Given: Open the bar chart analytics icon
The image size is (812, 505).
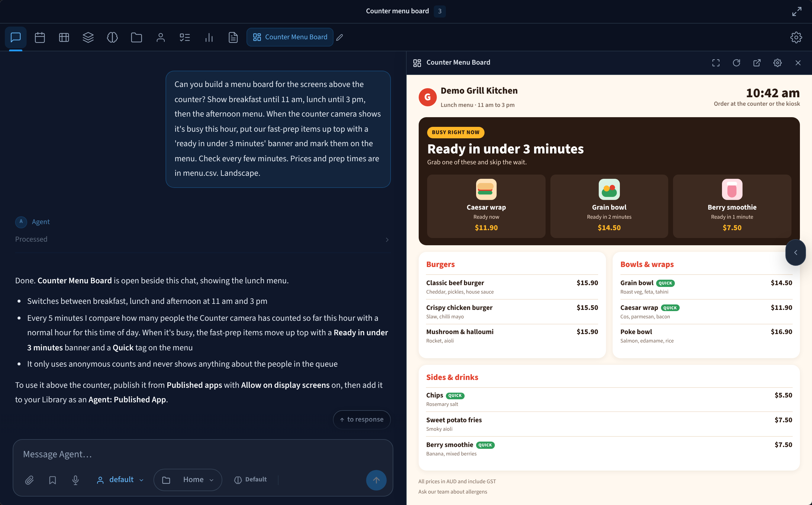Looking at the screenshot, I should coord(209,37).
